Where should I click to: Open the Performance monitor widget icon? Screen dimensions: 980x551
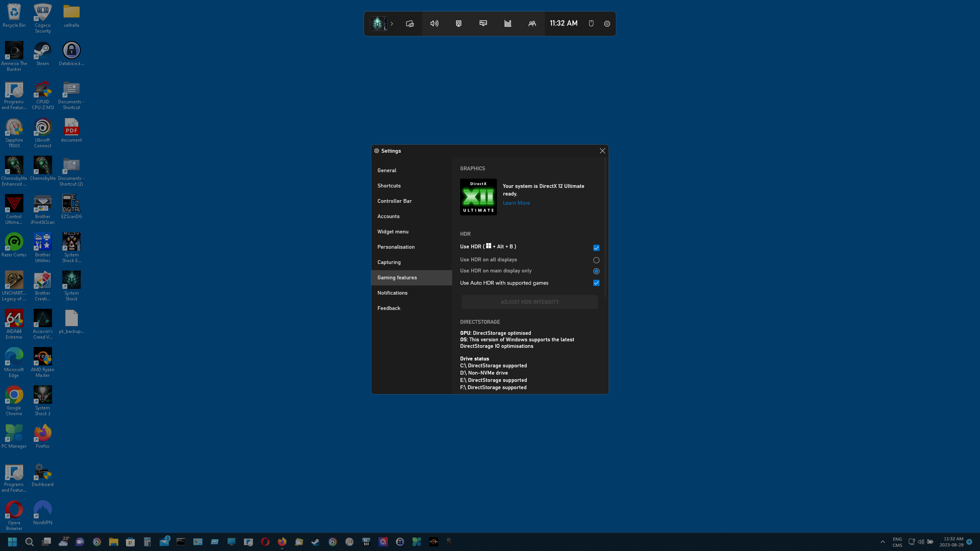pos(483,24)
